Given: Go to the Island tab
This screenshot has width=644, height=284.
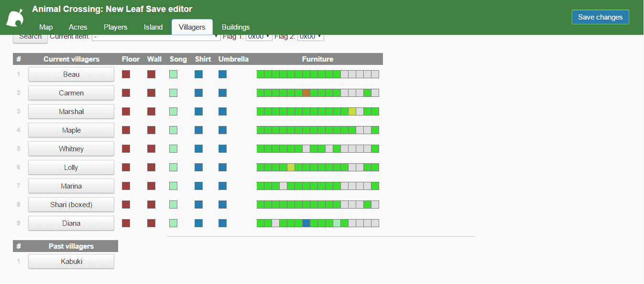Looking at the screenshot, I should (153, 27).
